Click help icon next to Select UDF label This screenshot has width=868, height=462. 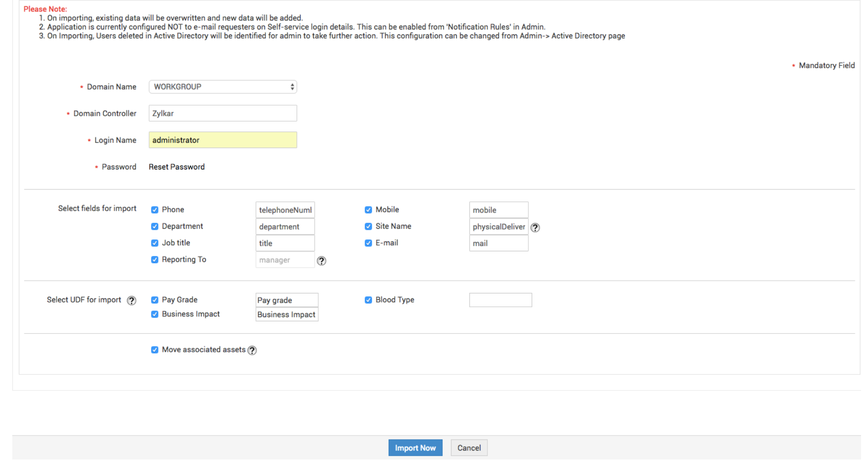(131, 300)
